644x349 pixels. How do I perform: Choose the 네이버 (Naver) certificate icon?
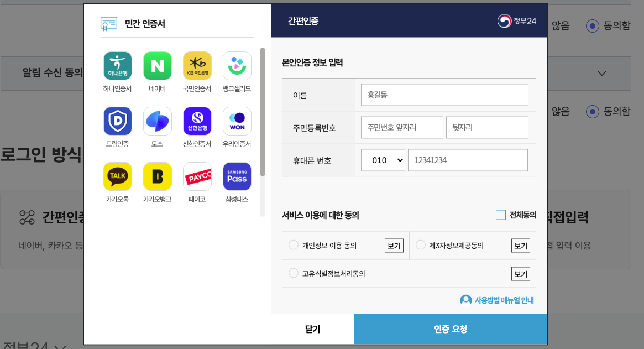pyautogui.click(x=158, y=66)
